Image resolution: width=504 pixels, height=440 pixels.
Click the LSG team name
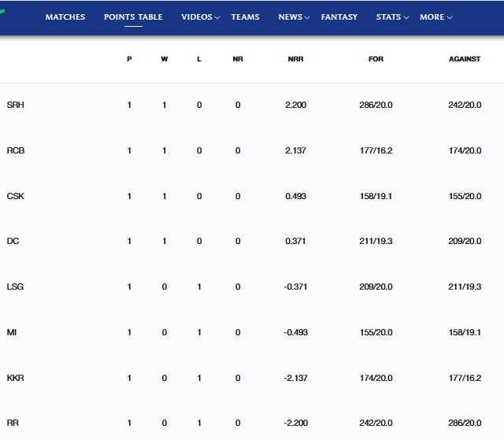15,287
